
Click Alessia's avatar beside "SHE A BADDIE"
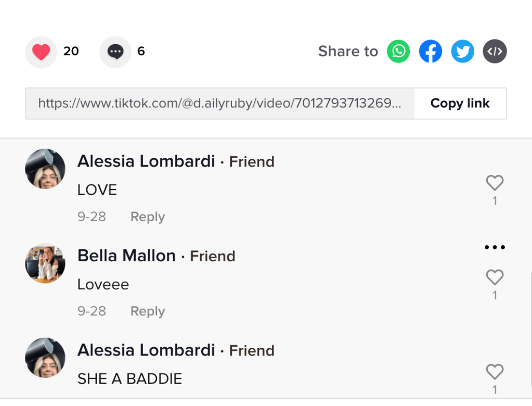[45, 358]
